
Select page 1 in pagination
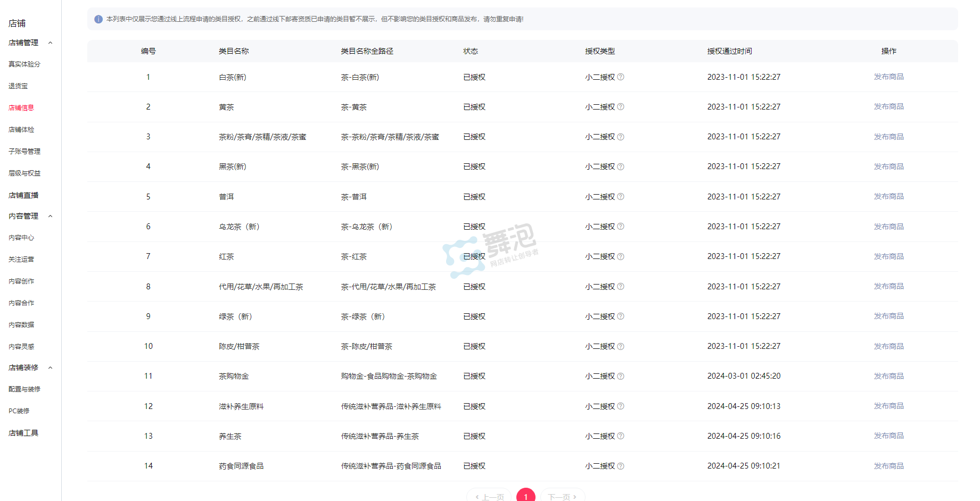(526, 496)
